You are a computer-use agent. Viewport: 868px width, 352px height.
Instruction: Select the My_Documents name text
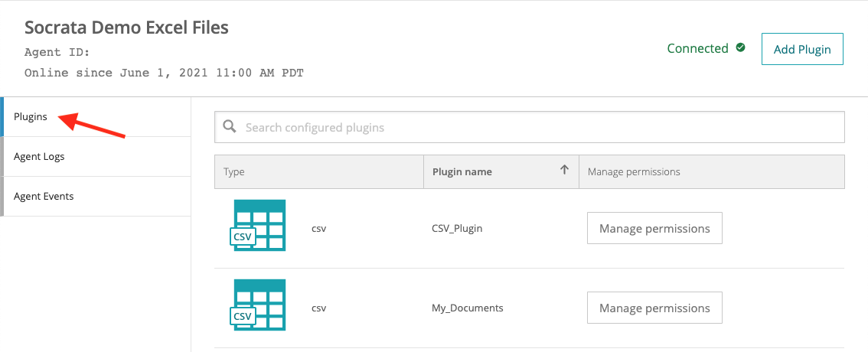(x=467, y=308)
